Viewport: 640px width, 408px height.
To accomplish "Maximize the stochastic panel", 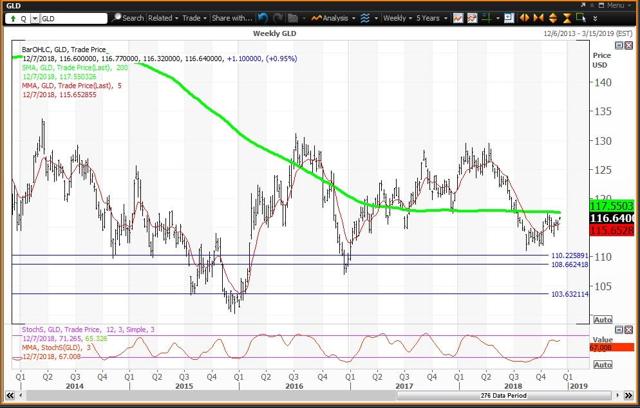I will tap(619, 330).
